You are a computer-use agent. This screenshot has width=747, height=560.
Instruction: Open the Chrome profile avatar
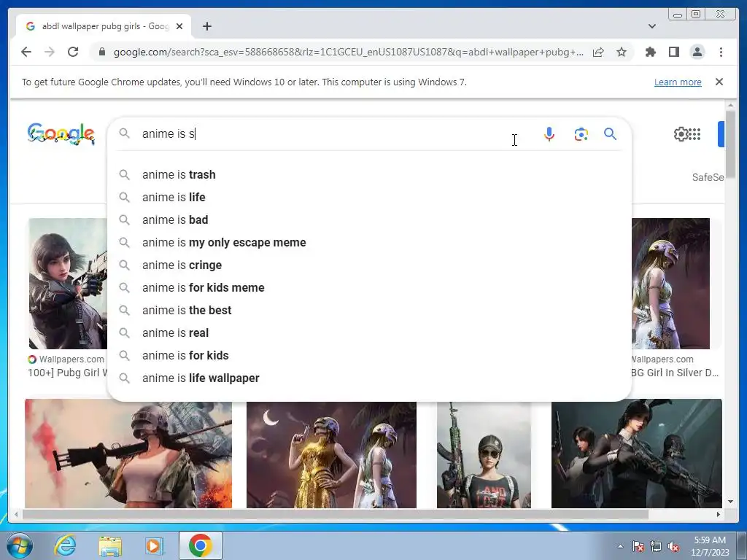pos(697,52)
